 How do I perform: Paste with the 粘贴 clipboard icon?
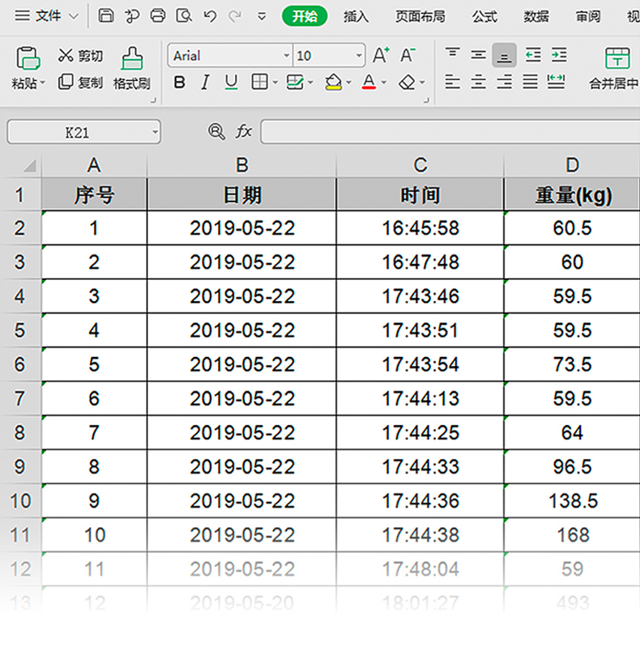pos(28,58)
